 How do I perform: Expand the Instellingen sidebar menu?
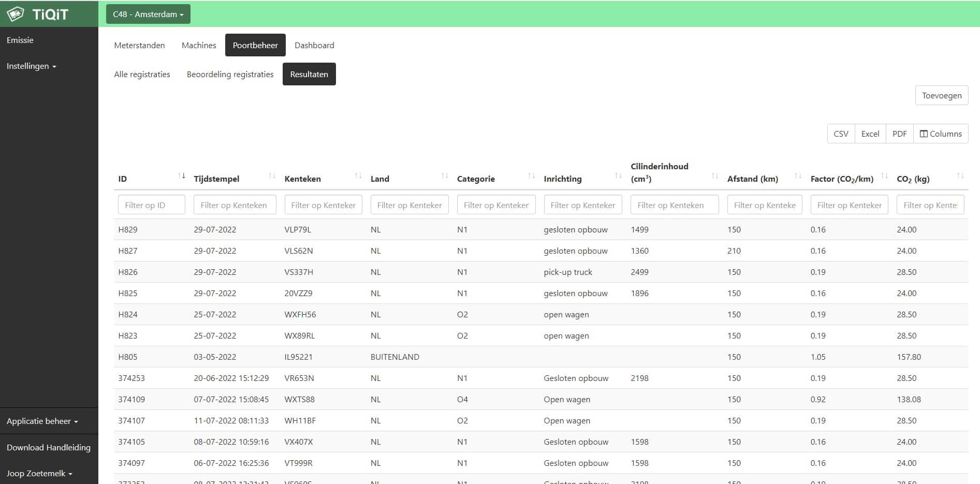point(31,66)
